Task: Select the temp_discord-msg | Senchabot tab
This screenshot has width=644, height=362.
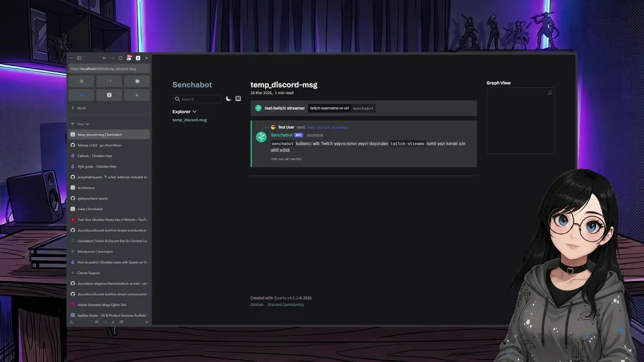Action: click(109, 135)
